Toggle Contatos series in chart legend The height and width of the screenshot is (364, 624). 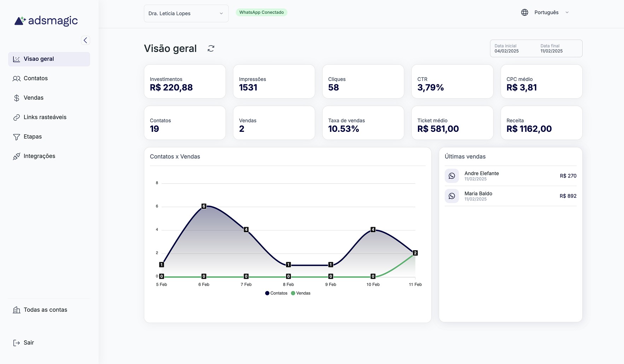click(x=276, y=293)
